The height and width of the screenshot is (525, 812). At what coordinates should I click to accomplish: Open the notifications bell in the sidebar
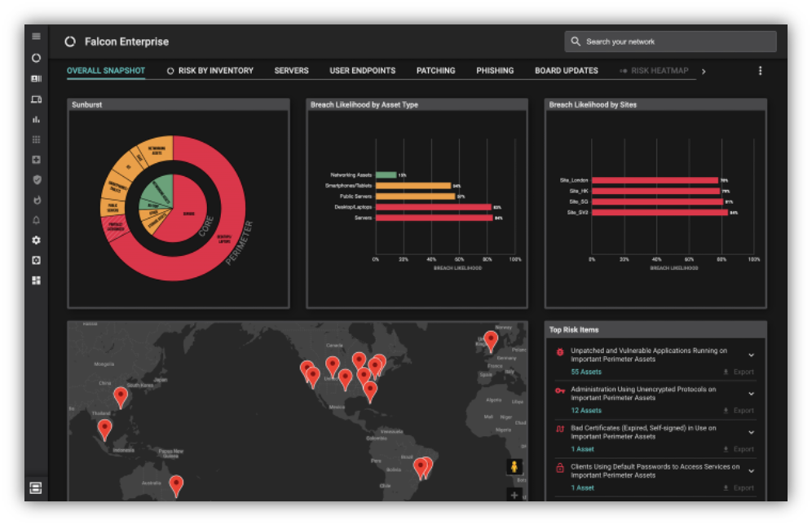[36, 220]
